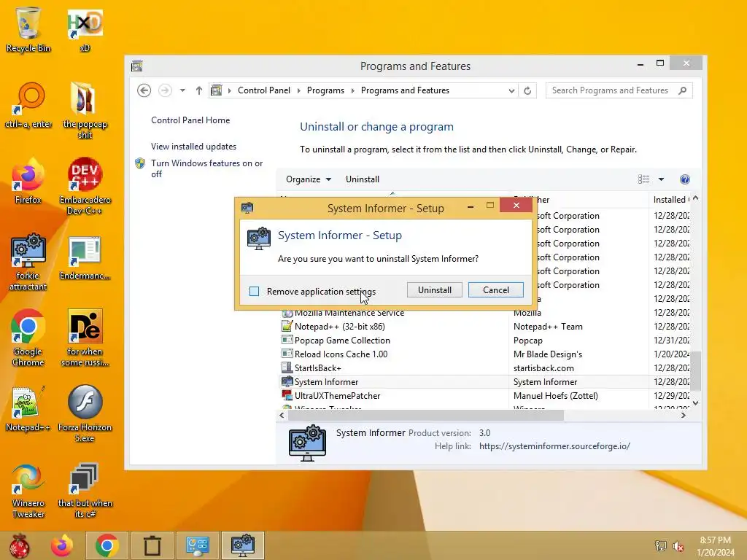The image size is (747, 560).
Task: Click the horizontal scrollbar in program list
Action: (426, 415)
